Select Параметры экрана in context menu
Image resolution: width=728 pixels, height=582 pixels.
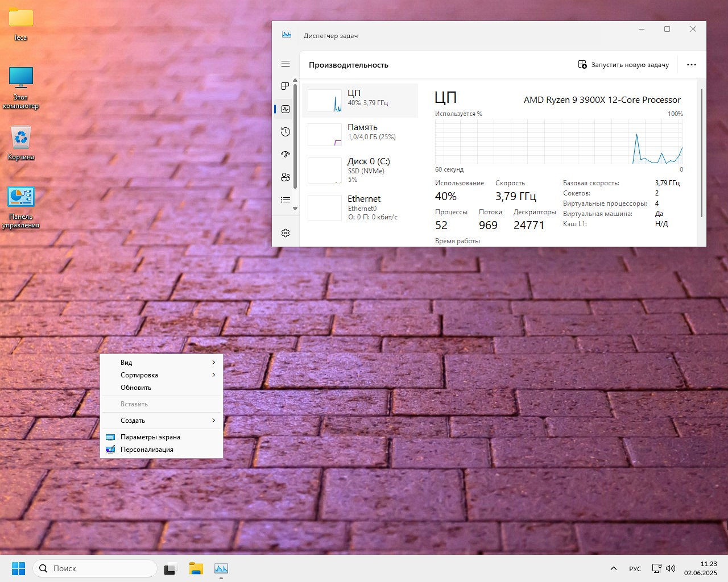150,437
